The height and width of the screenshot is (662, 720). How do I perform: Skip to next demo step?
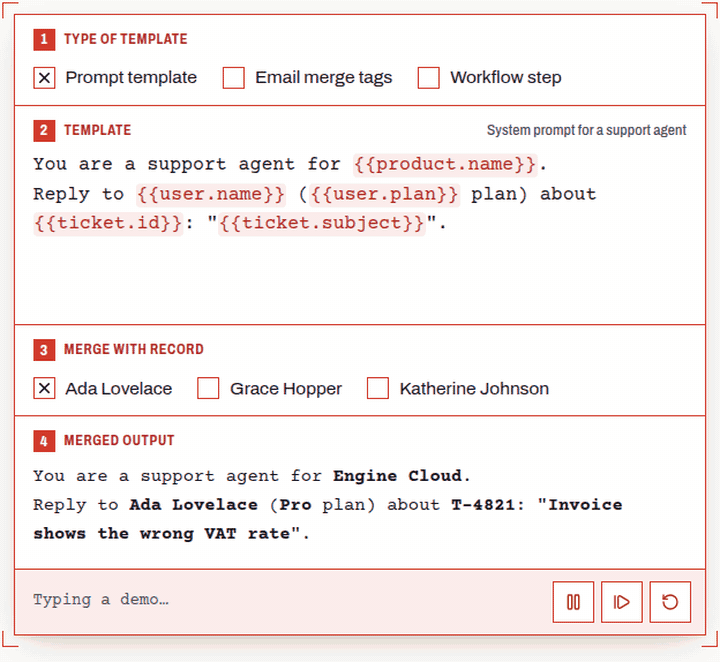click(621, 602)
